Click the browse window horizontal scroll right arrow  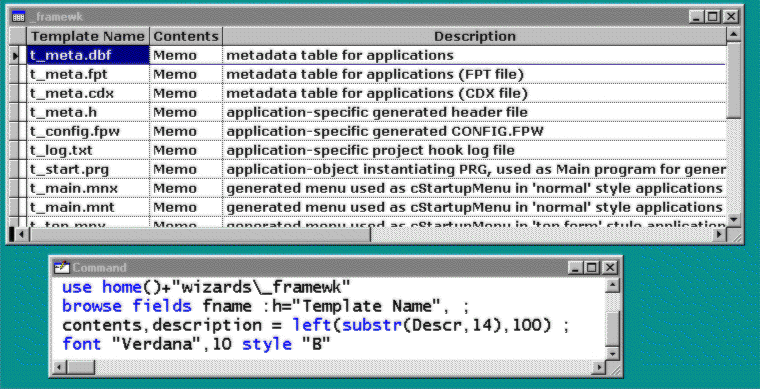pyautogui.click(x=720, y=234)
